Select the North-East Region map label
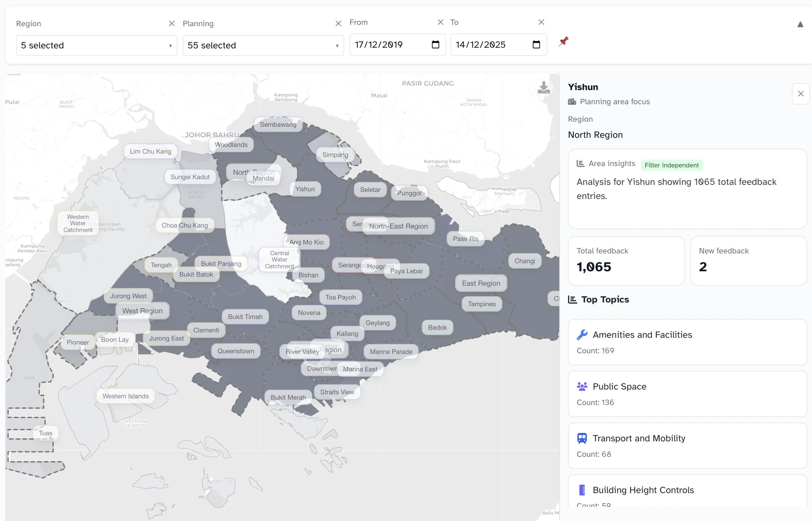Screen dimensions: 812x521 pos(398,226)
